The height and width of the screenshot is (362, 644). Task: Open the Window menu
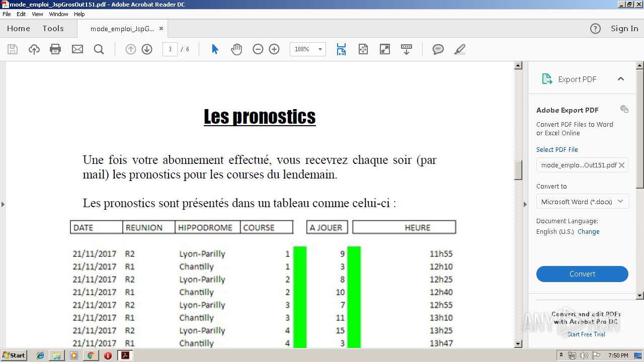(58, 14)
